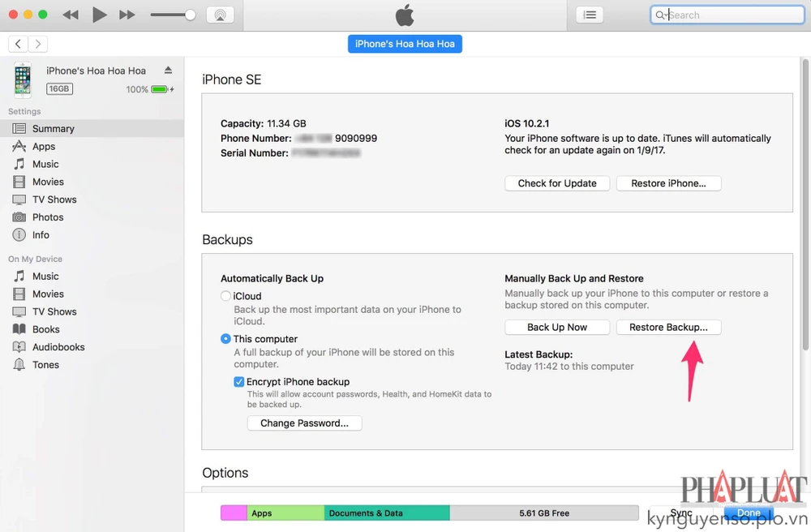Image resolution: width=811 pixels, height=532 pixels.
Task: Go forward with the right chevron
Action: click(37, 44)
